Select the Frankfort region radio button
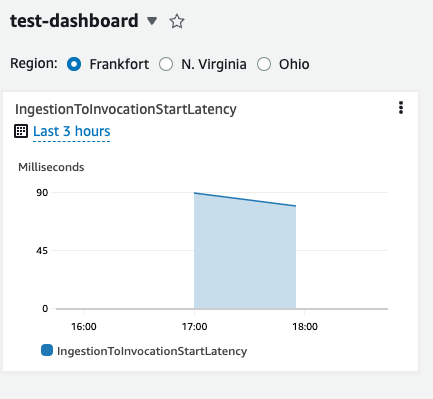The width and height of the screenshot is (433, 399). (74, 64)
